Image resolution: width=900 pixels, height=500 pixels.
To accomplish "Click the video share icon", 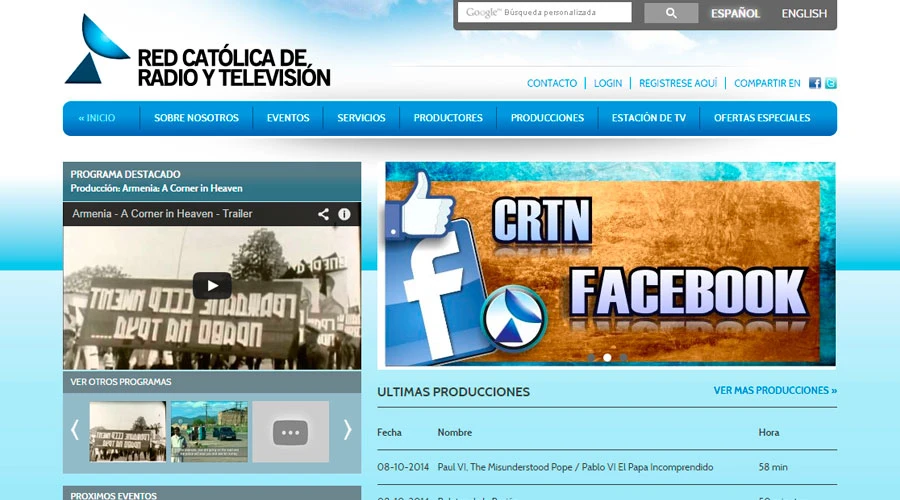I will 323,214.
